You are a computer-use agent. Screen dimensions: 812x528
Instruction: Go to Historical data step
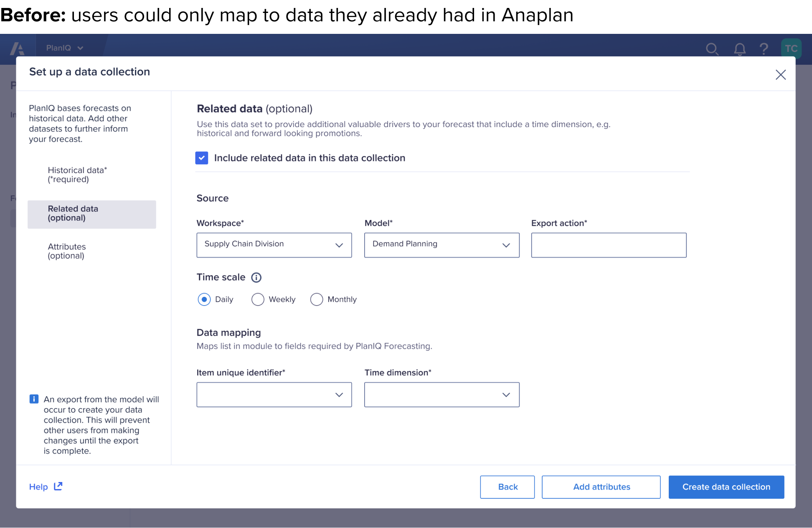click(x=77, y=175)
